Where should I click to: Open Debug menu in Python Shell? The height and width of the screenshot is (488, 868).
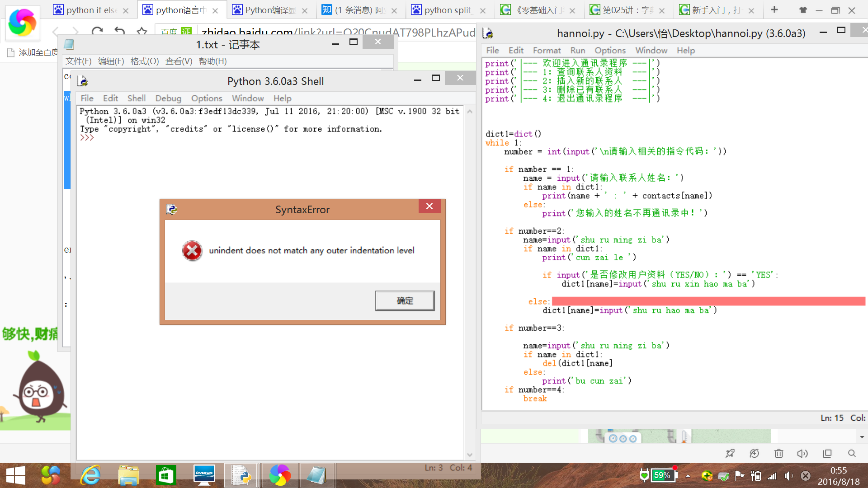tap(168, 98)
